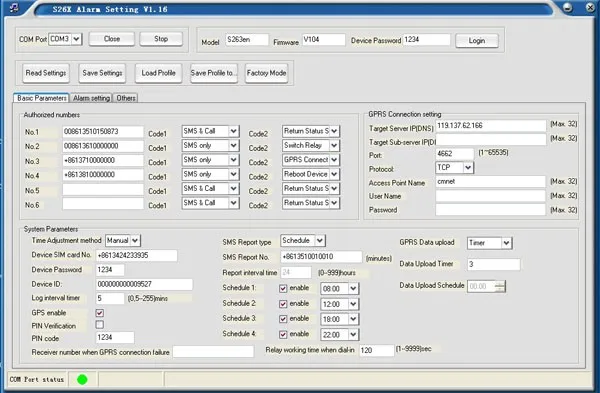This screenshot has height=393, width=600.
Task: Adjust Data Upload Schedule time spinner
Action: tap(499, 286)
